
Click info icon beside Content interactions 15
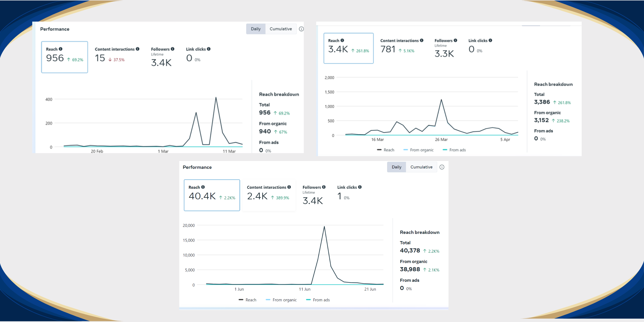(137, 49)
